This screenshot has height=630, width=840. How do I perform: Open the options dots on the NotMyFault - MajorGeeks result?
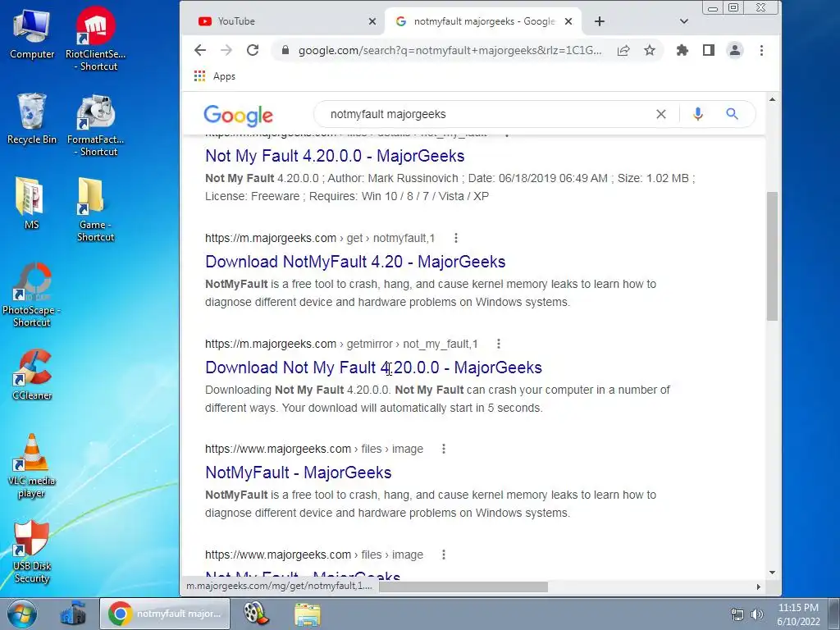click(444, 449)
